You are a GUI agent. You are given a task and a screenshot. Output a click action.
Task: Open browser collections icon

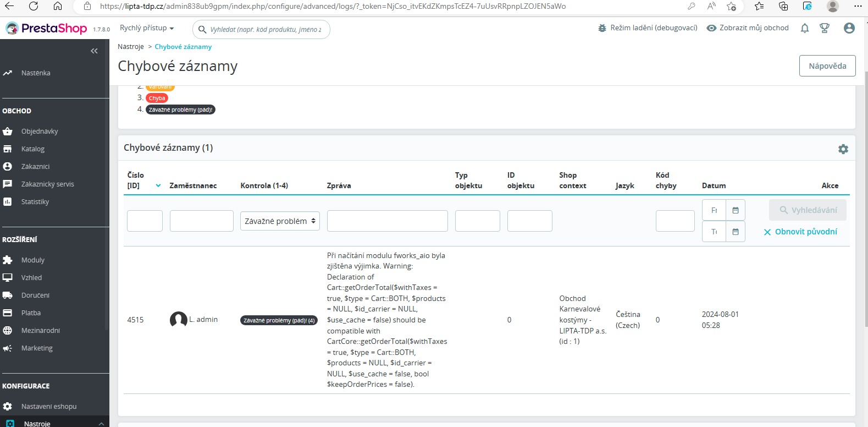tap(783, 6)
